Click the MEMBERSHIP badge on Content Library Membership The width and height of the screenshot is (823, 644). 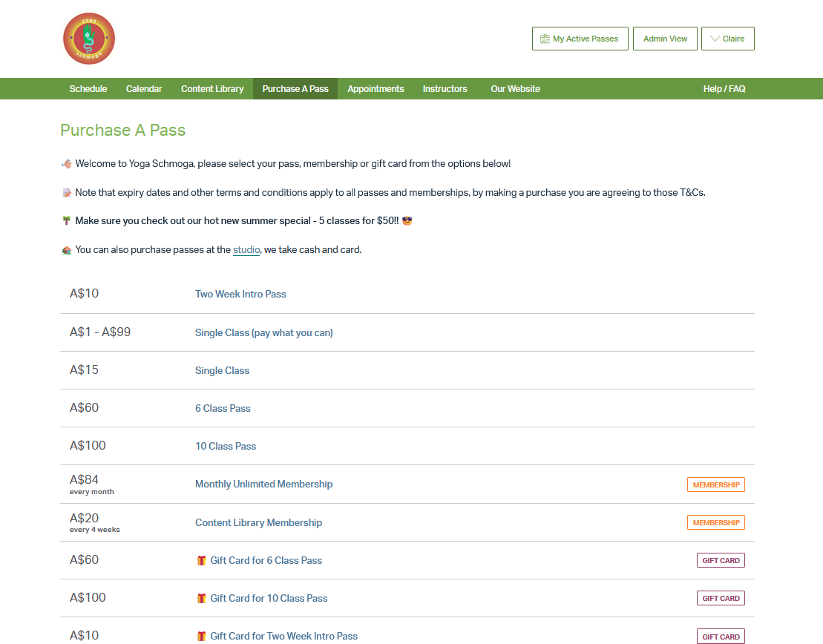[x=715, y=522]
